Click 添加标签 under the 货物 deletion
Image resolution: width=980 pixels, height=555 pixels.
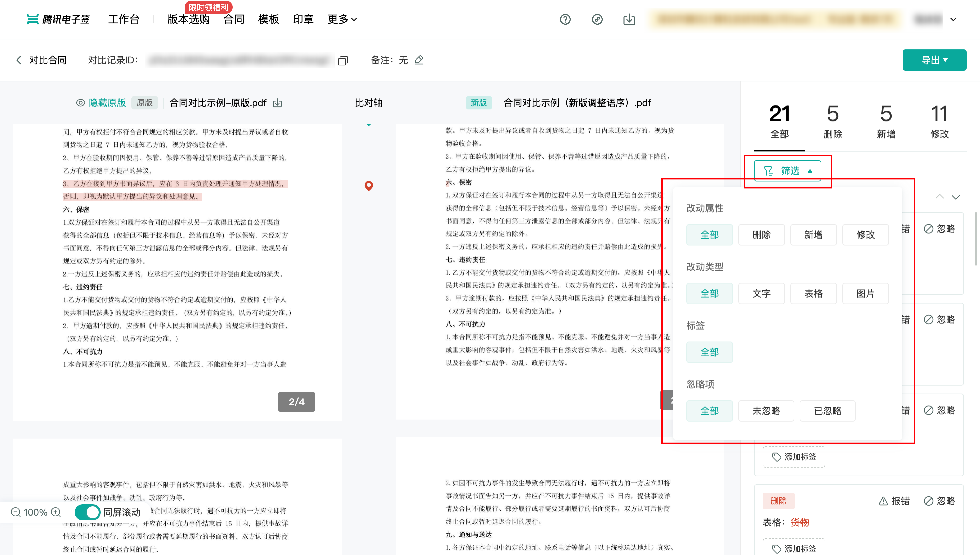coord(794,548)
